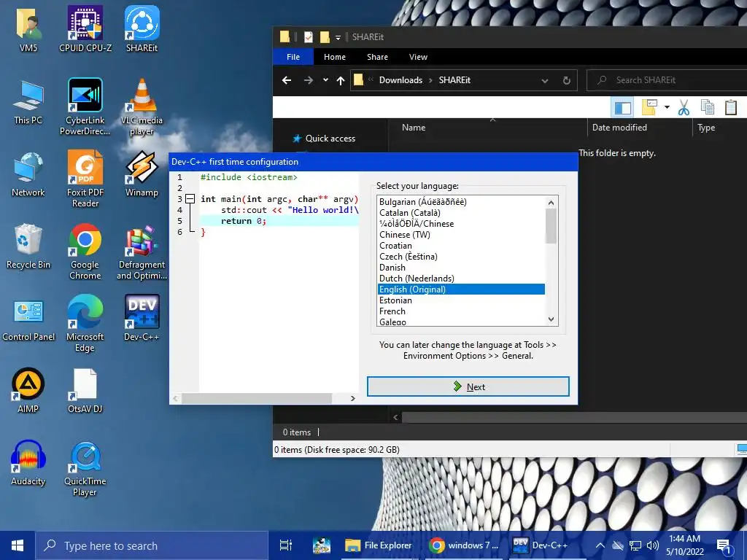
Task: Click code preview scroll right arrow
Action: click(x=352, y=399)
